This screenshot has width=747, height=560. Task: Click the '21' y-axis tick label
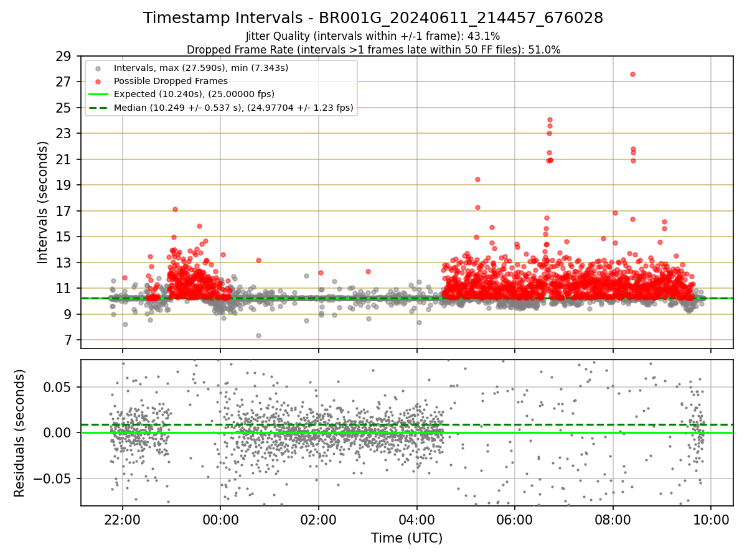click(x=64, y=159)
